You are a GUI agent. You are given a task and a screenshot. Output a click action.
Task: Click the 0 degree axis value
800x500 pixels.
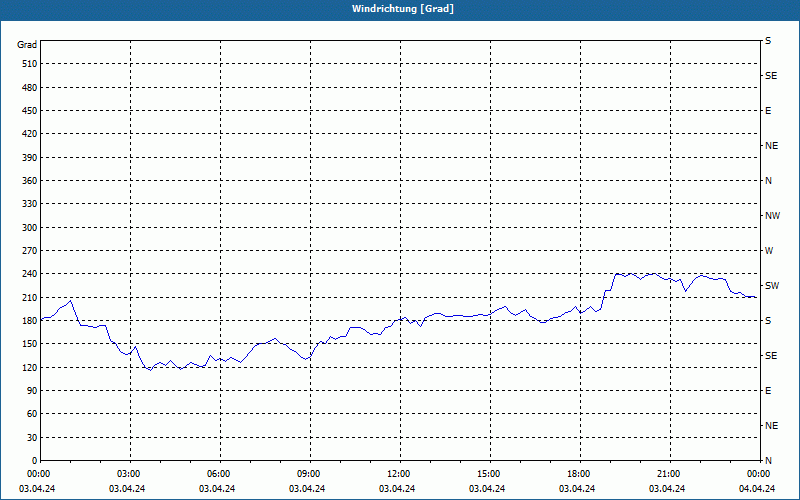(34, 460)
